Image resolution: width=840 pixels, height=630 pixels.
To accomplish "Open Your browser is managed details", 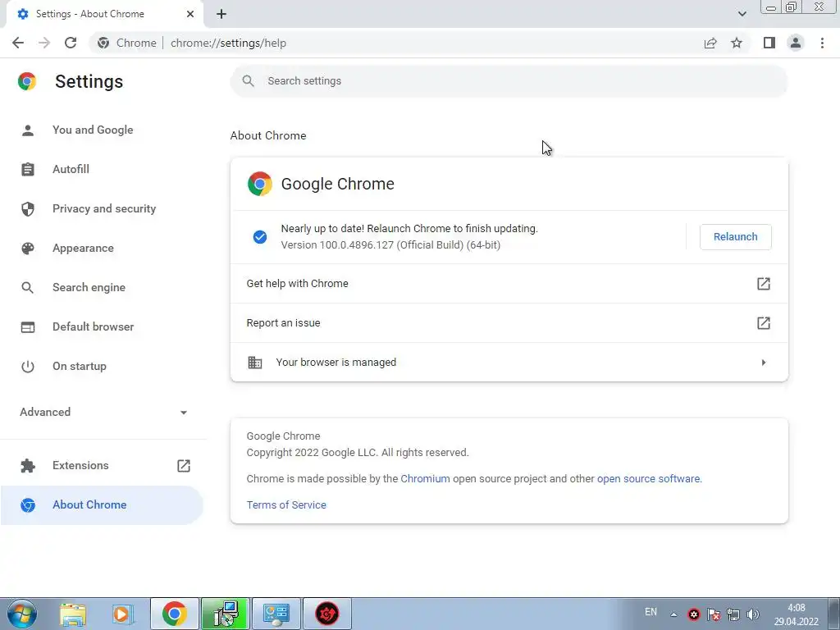I will click(x=509, y=362).
